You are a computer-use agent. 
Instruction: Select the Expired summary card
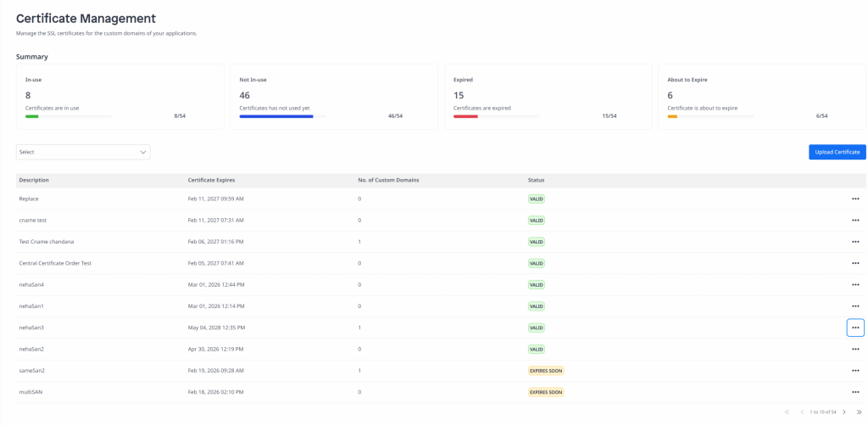[x=548, y=97]
